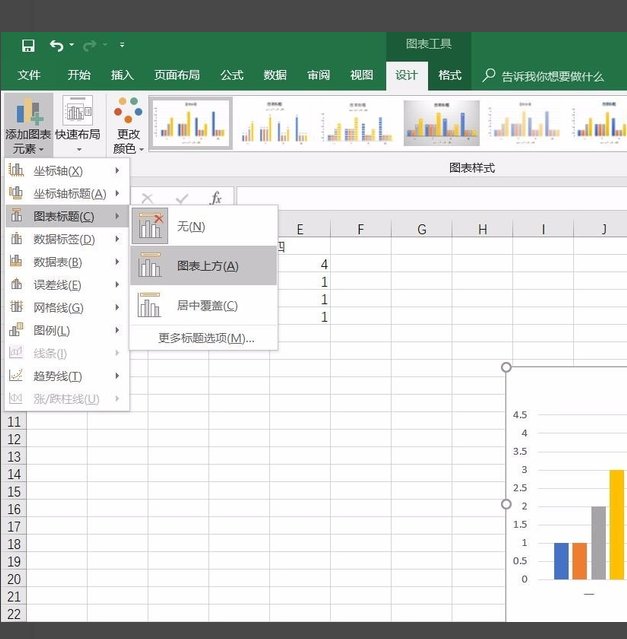
Task: Click the Redo arrow icon
Action: click(89, 45)
